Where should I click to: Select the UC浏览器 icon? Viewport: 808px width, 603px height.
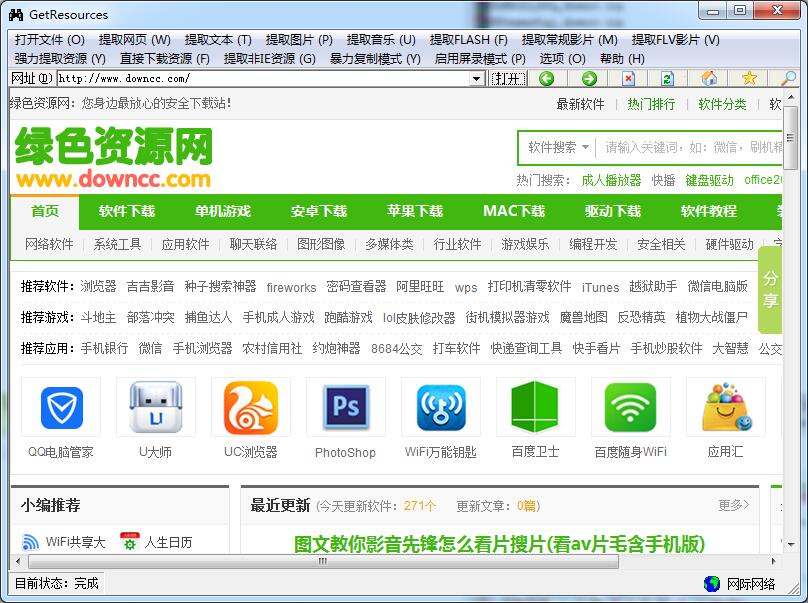tap(250, 408)
